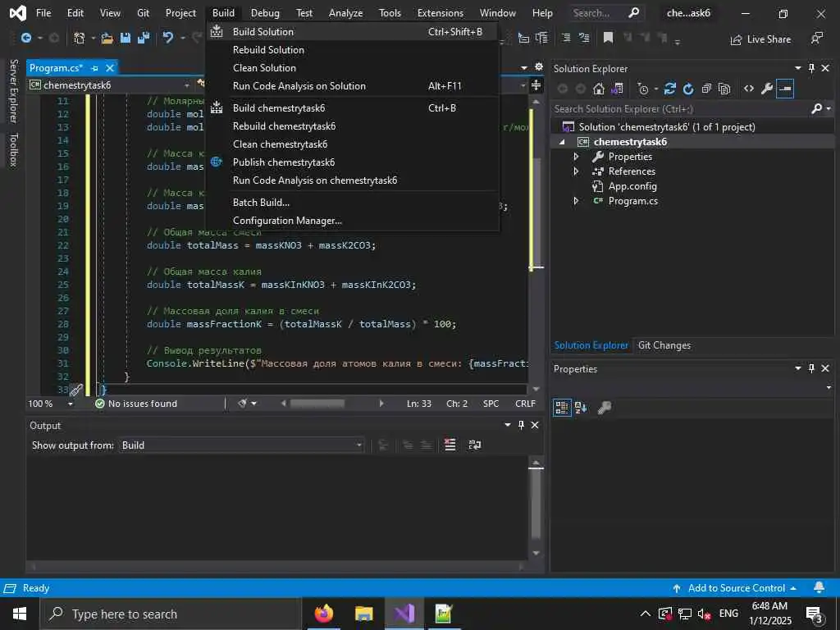Click the Open File folder icon
This screenshot has width=840, height=630.
click(107, 38)
